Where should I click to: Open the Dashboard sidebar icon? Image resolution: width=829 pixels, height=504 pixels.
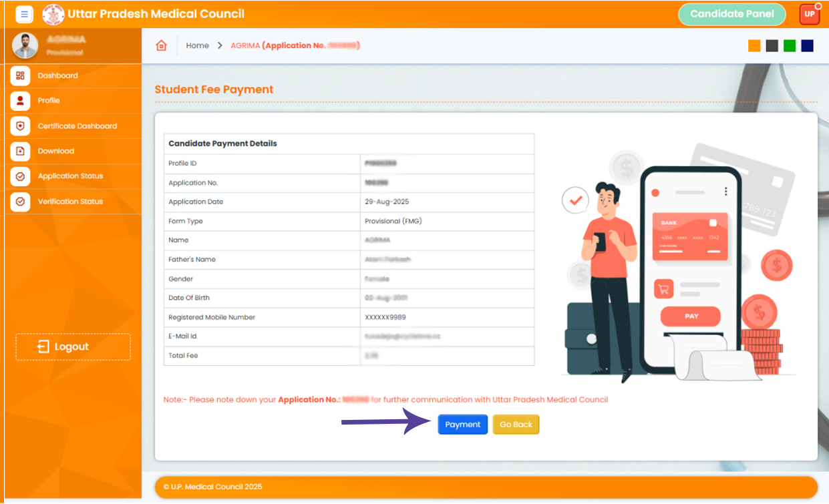[x=20, y=76]
